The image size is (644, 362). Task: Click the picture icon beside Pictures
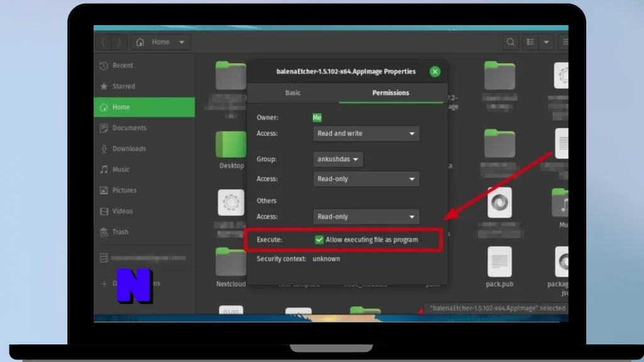point(104,190)
